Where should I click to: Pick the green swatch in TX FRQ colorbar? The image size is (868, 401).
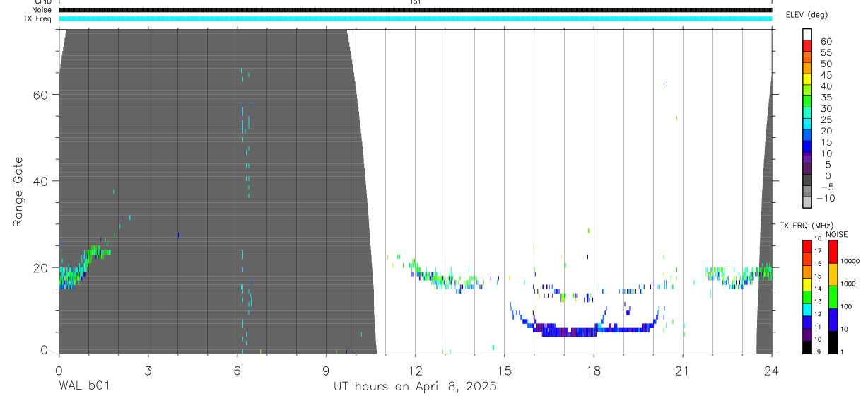807,296
